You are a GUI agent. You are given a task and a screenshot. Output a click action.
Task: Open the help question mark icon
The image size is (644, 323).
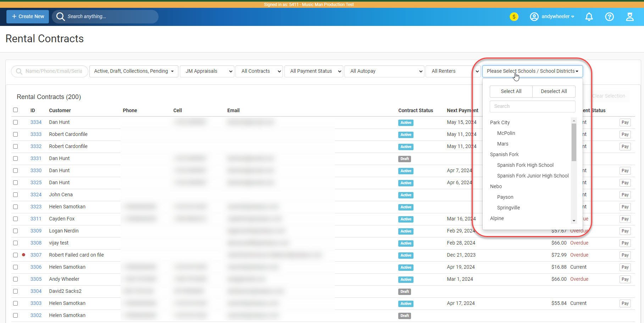point(609,17)
